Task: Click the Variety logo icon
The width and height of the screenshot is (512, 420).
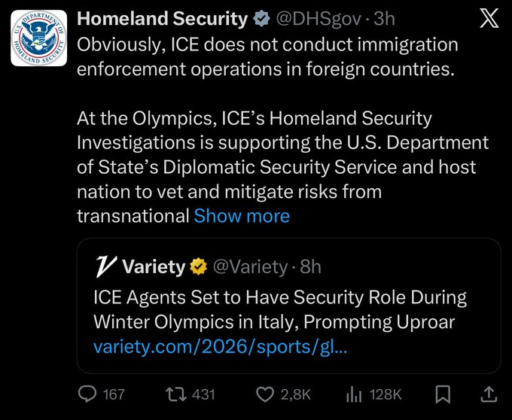Action: pyautogui.click(x=105, y=266)
